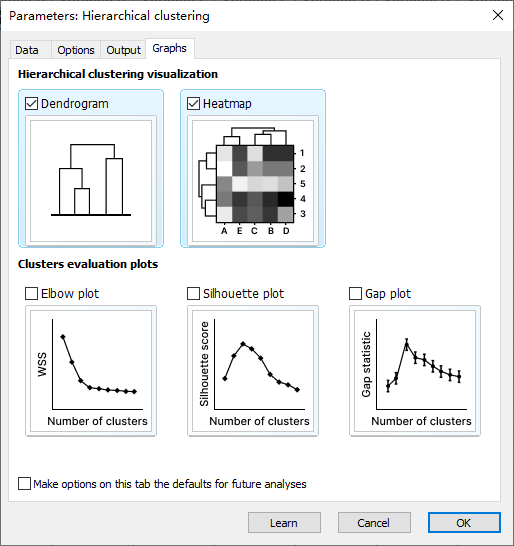514x546 pixels.
Task: Click the Learn button
Action: pyautogui.click(x=284, y=522)
